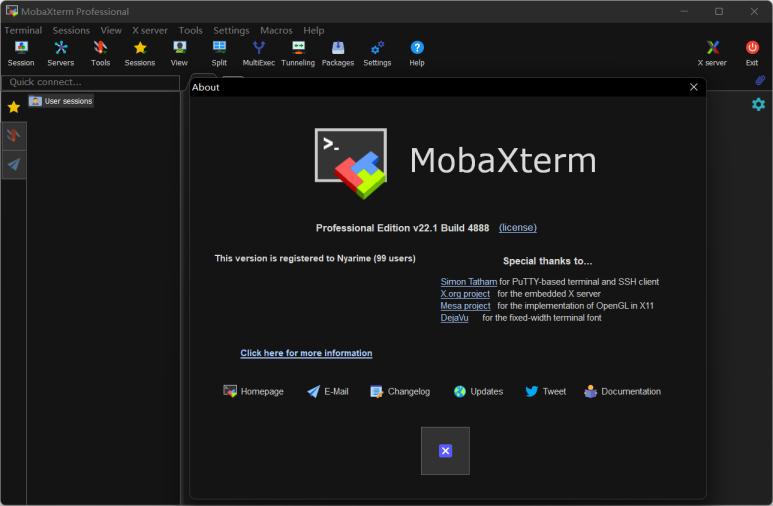
Task: Follow the Simon Tatham link
Action: click(468, 282)
